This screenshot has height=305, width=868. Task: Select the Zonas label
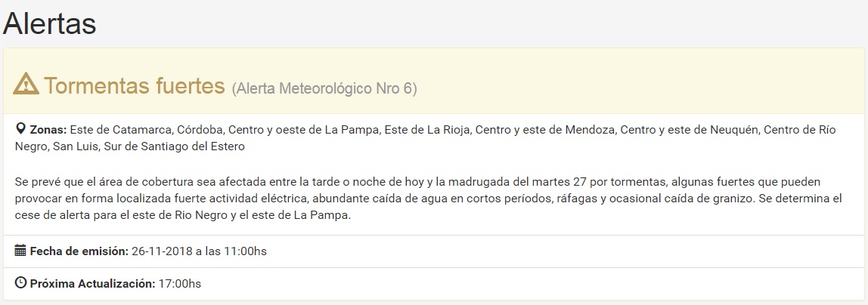(x=48, y=130)
